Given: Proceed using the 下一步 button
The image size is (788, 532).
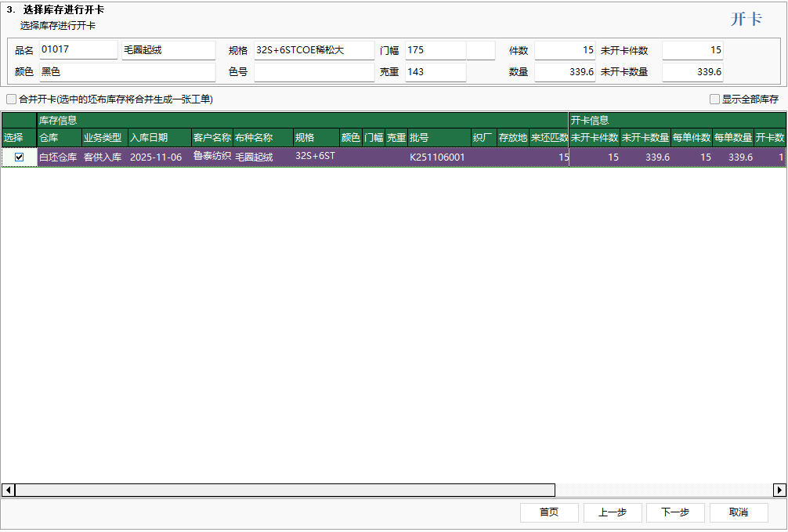Looking at the screenshot, I should click(674, 512).
